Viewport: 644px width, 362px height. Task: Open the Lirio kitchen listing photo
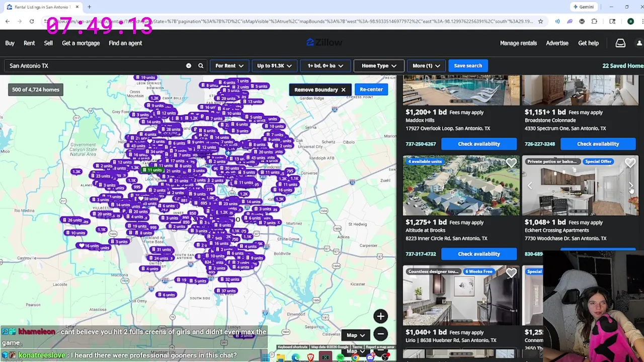click(x=461, y=296)
